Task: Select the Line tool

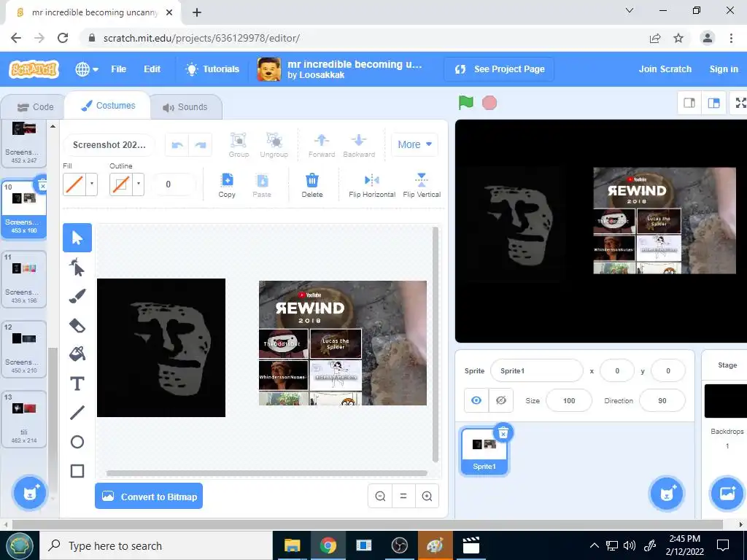Action: [x=77, y=413]
